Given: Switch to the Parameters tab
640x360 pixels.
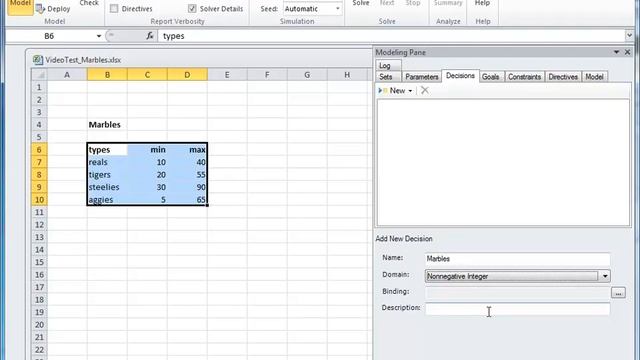Looking at the screenshot, I should click(422, 77).
